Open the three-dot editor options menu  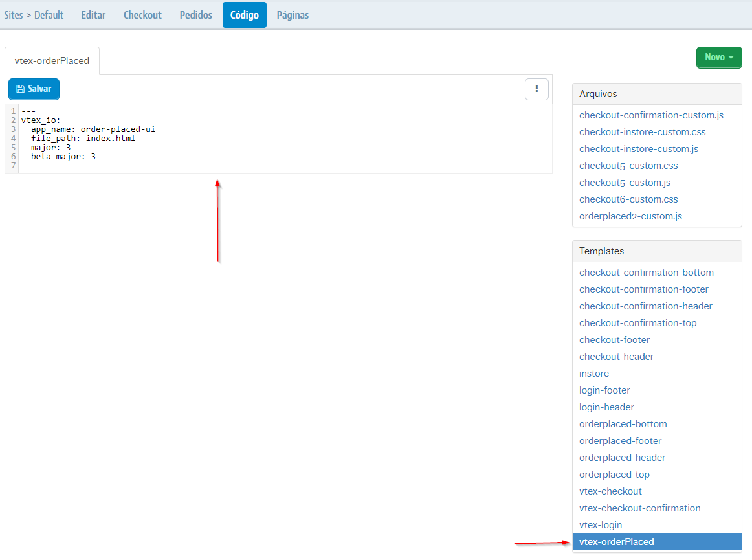(x=536, y=89)
